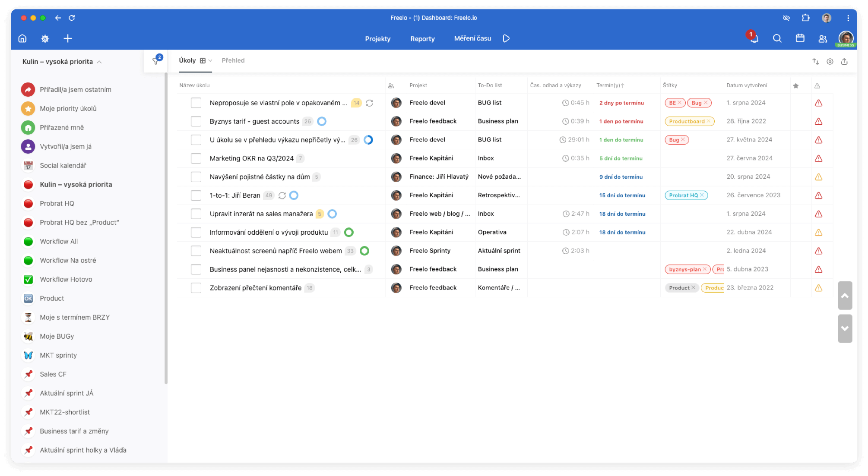Check the Zobrazení přečtení komentáře checkbox
The image size is (868, 476).
(196, 288)
